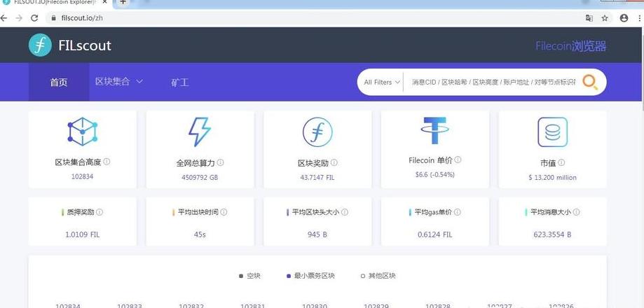Click the browser forward arrow
This screenshot has width=644, height=308.
click(19, 18)
